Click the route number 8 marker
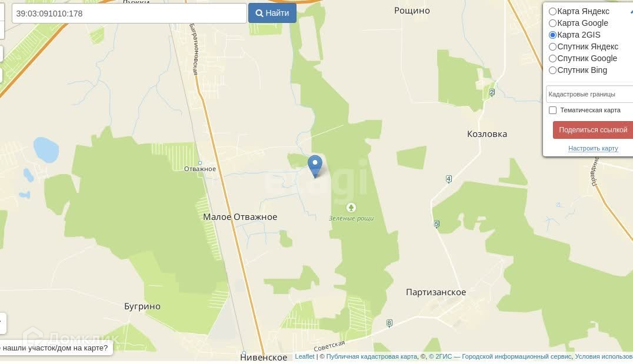Viewport: 633px width, 364px height. click(389, 323)
